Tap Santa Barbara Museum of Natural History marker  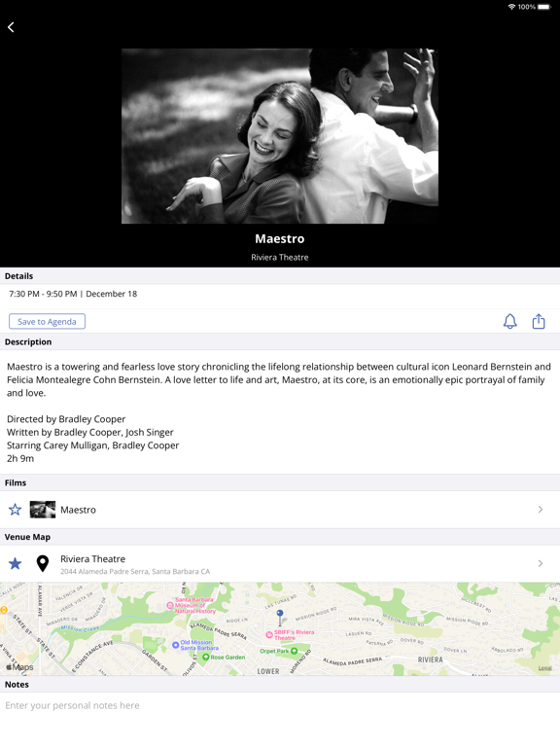click(x=169, y=605)
